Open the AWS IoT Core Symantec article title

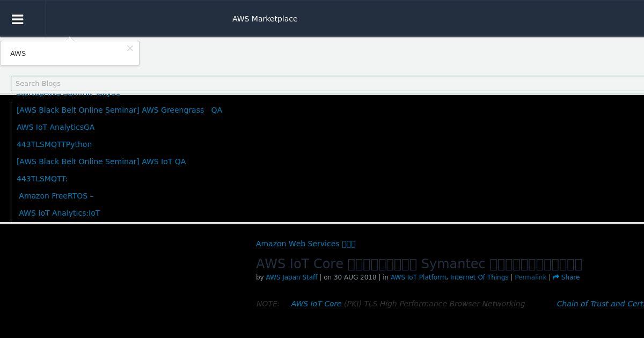pos(419,264)
